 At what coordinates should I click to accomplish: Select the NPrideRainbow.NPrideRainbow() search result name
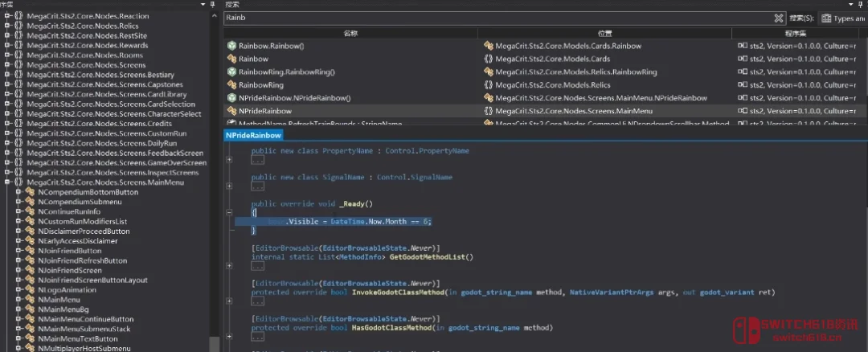(x=294, y=98)
